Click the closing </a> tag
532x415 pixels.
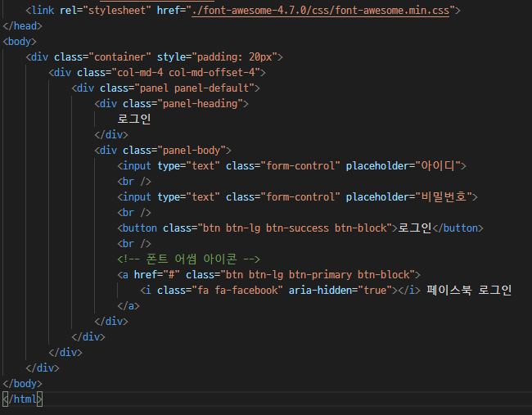[x=128, y=306]
